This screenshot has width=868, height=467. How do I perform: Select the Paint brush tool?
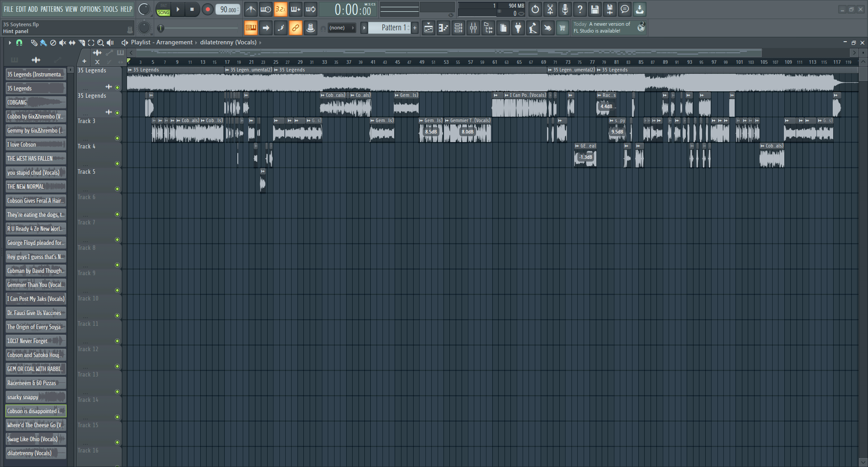[43, 43]
